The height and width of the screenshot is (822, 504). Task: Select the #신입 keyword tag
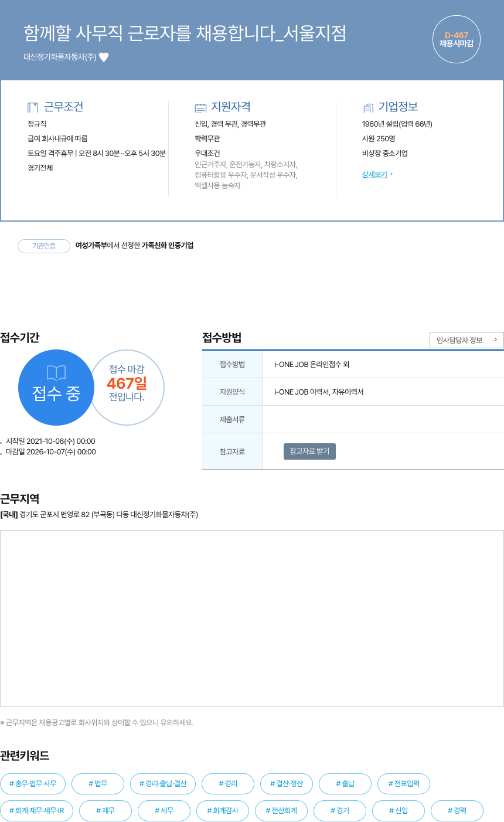click(399, 811)
